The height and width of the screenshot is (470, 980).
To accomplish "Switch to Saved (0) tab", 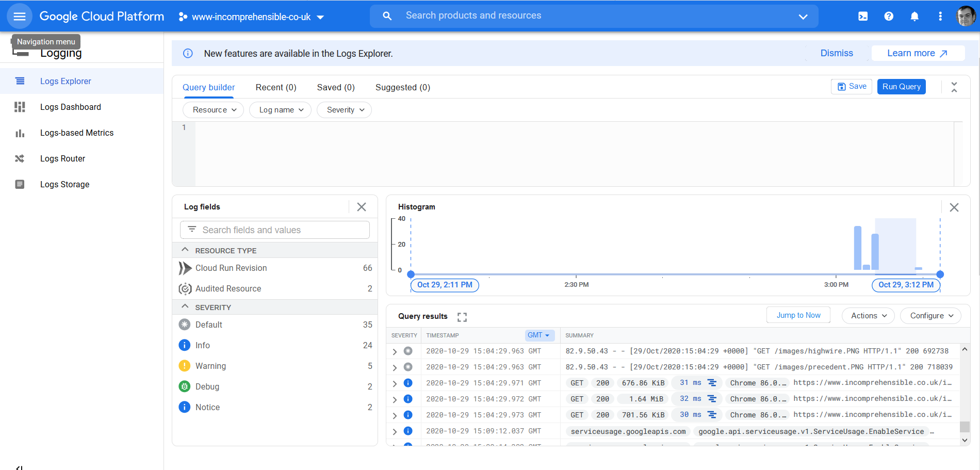I will [x=336, y=87].
